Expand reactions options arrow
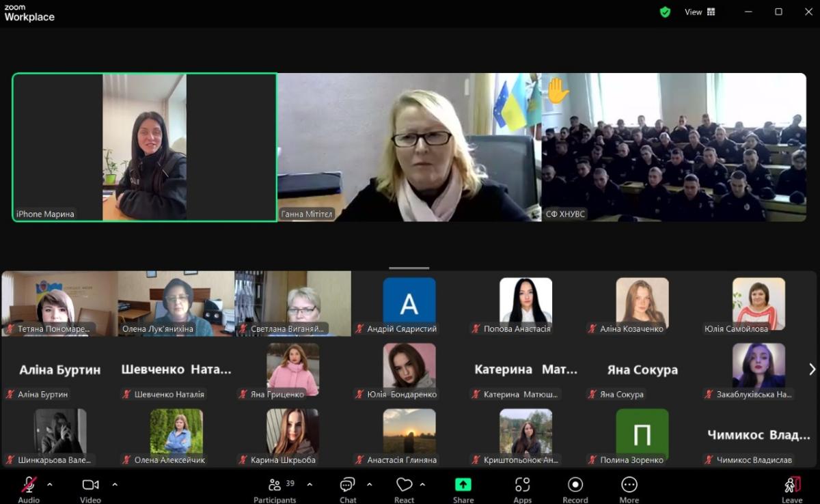The height and width of the screenshot is (504, 820). coord(422,484)
